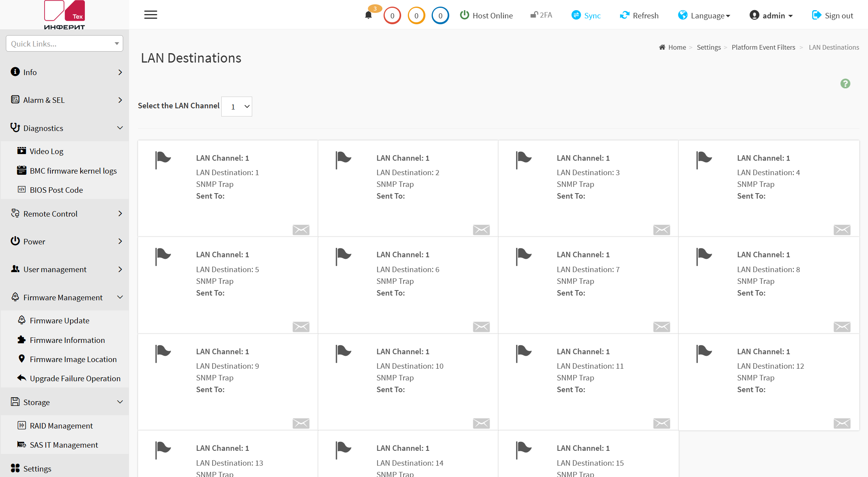Click the envelope icon on LAN Destination 9

tap(301, 423)
